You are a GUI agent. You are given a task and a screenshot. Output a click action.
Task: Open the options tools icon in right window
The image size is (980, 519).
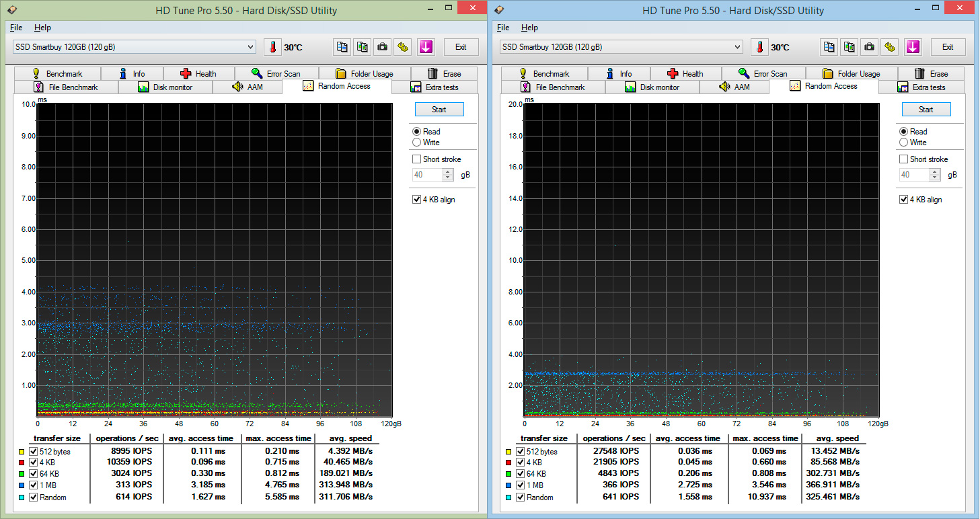click(890, 47)
